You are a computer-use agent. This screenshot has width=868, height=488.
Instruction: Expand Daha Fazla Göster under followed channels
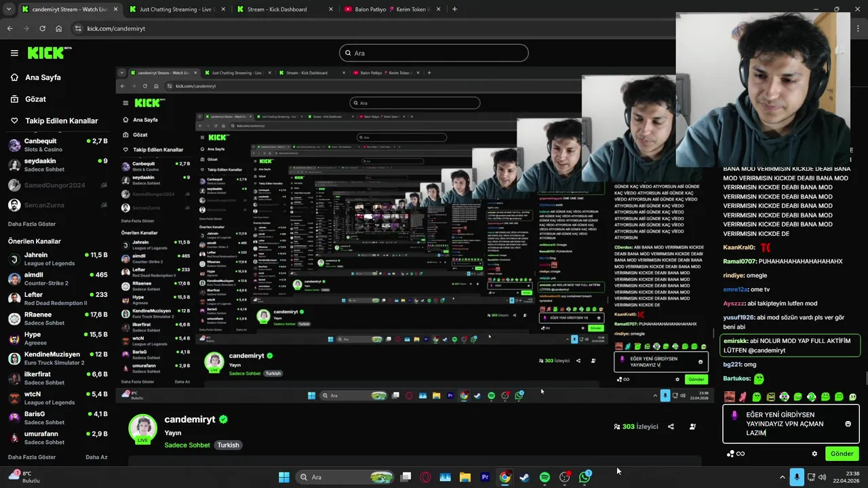coord(32,224)
